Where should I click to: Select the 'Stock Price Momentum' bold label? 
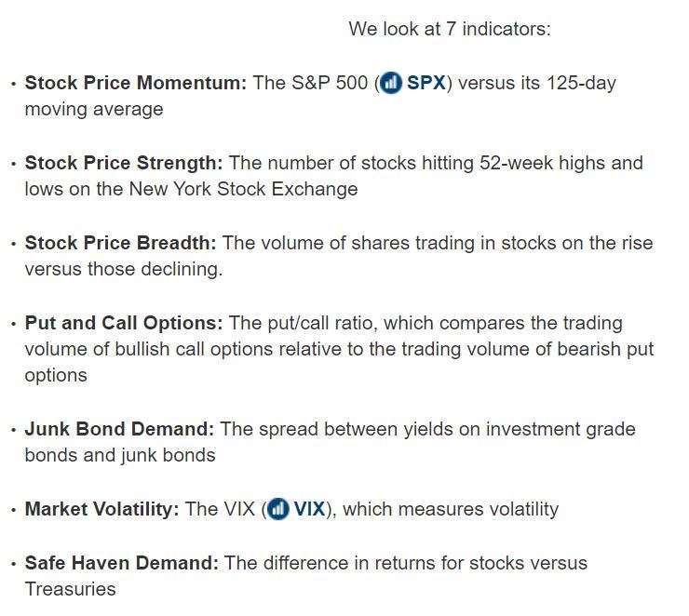point(136,83)
